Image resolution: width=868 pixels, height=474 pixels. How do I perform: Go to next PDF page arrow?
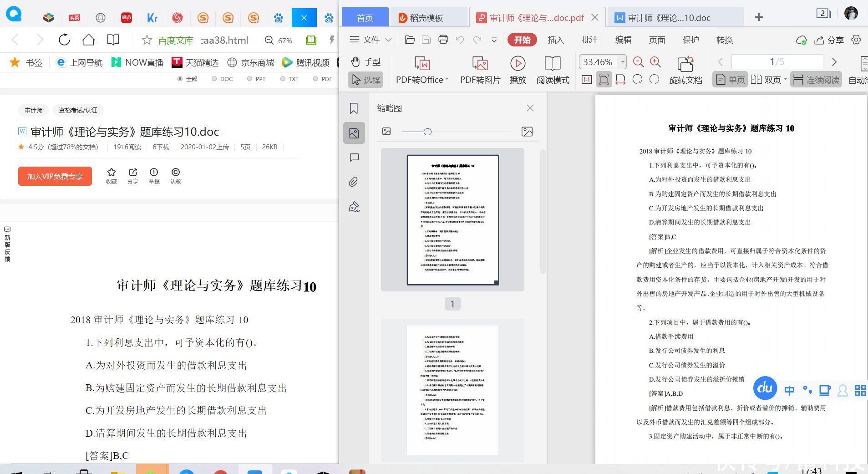pos(834,61)
